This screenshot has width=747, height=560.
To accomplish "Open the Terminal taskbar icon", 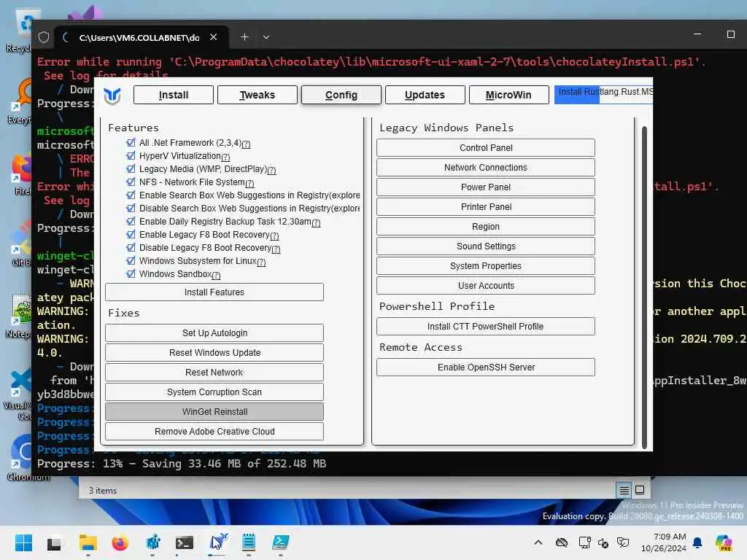I will [x=185, y=542].
